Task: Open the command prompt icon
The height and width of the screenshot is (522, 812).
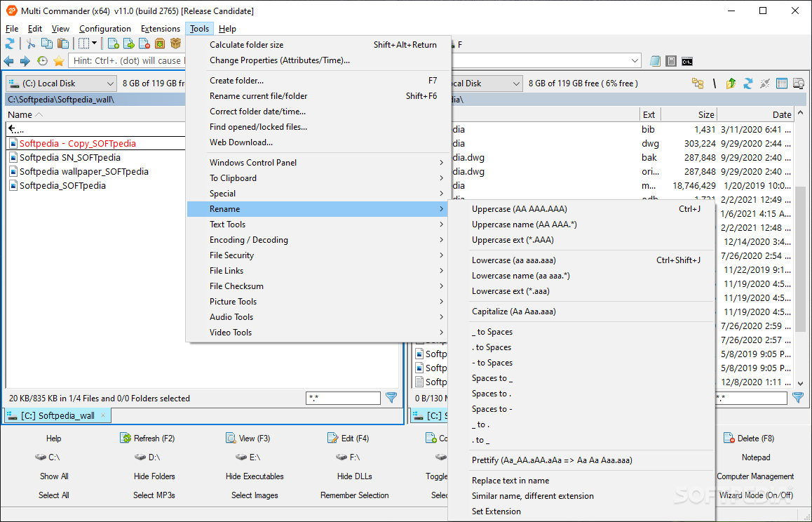Action: (687, 61)
